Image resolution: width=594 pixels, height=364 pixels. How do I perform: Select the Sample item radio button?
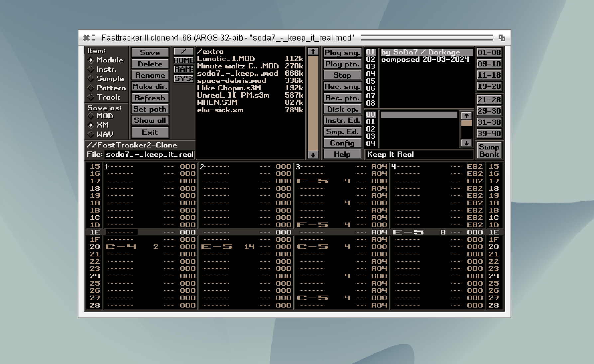point(91,79)
